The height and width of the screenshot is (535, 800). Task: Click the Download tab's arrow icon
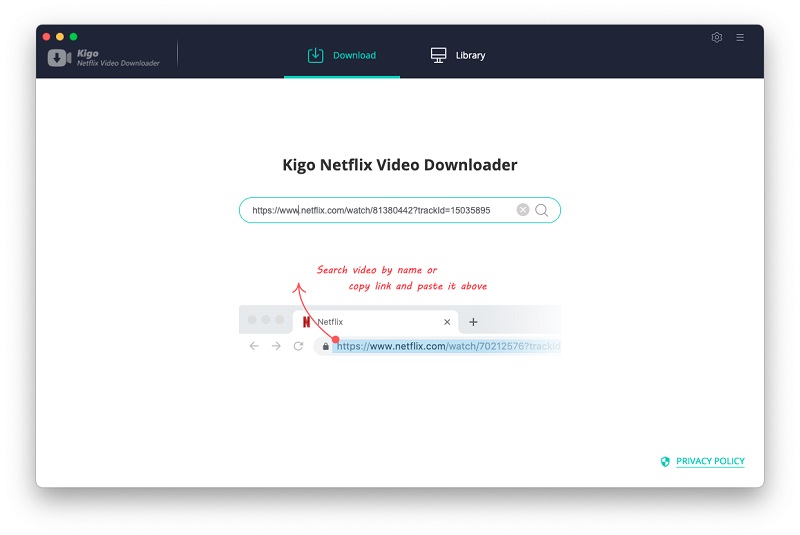[x=315, y=55]
